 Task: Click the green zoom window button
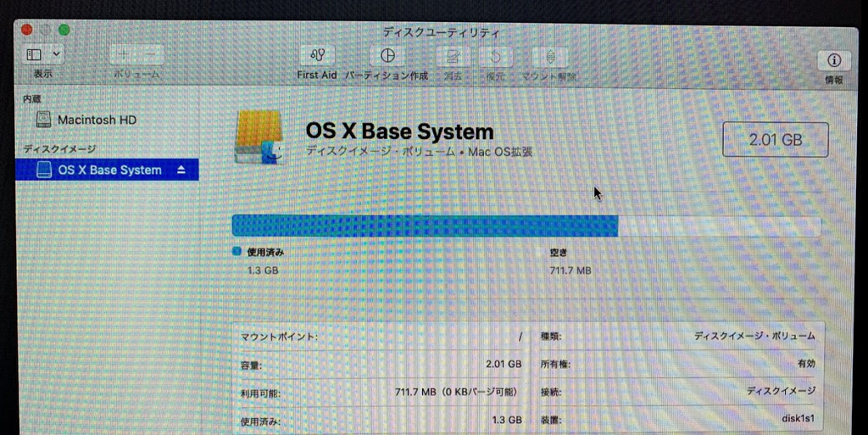(x=64, y=30)
